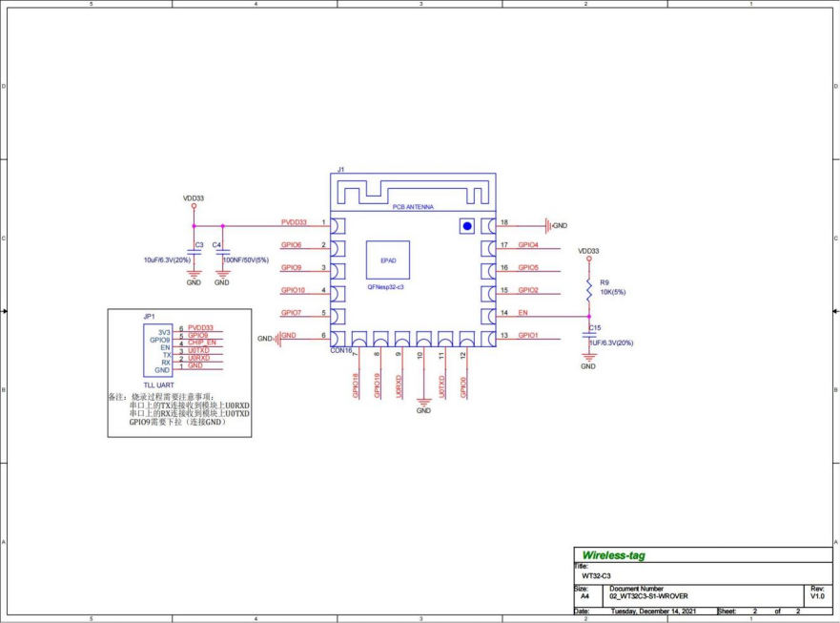Click the WT32-C3 title text
The width and height of the screenshot is (840, 623).
coord(595,575)
